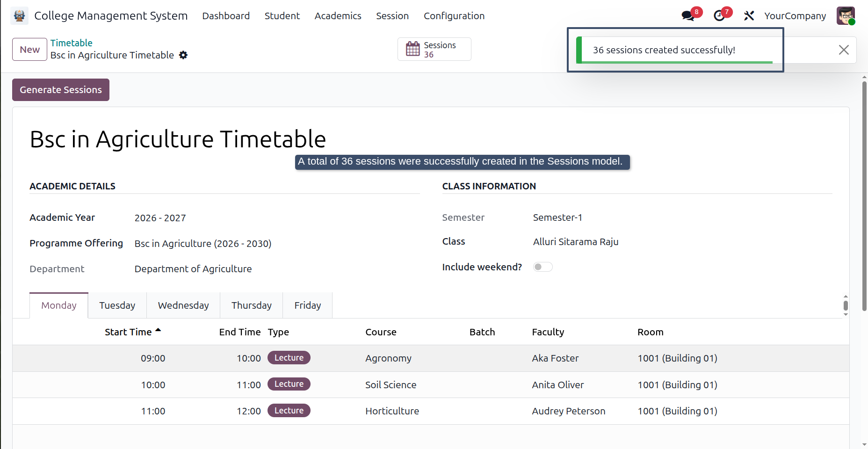Screen dimensions: 868x449
Task: Open the user avatar menu
Action: click(x=846, y=16)
